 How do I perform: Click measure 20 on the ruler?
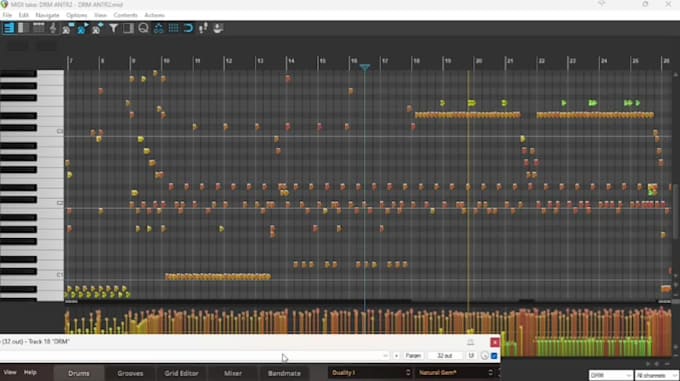(x=479, y=61)
